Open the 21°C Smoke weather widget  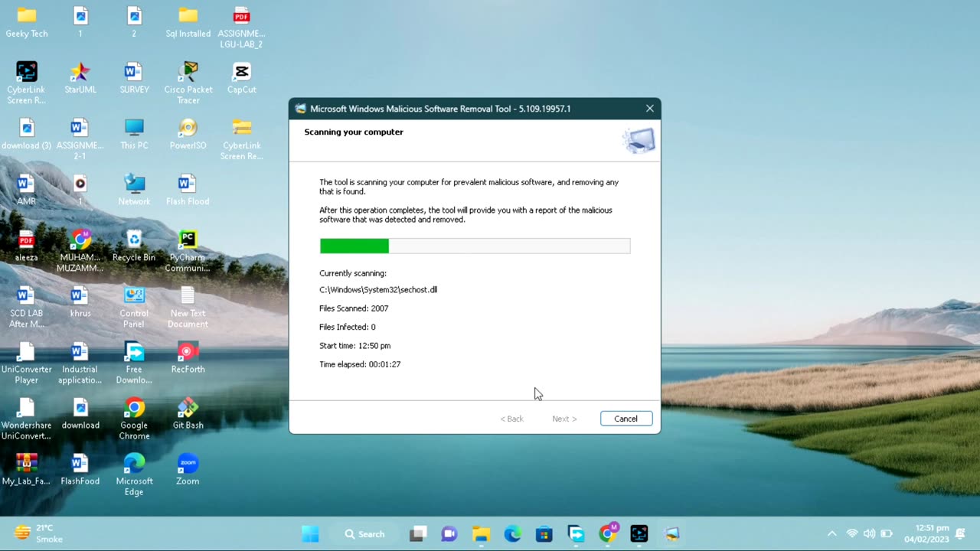click(40, 533)
